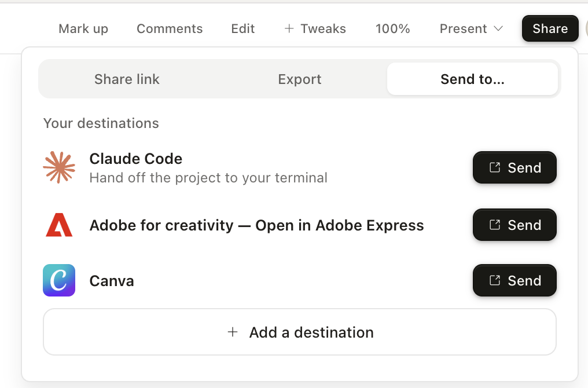Click the Claude Code starburst icon
588x388 pixels.
point(59,167)
